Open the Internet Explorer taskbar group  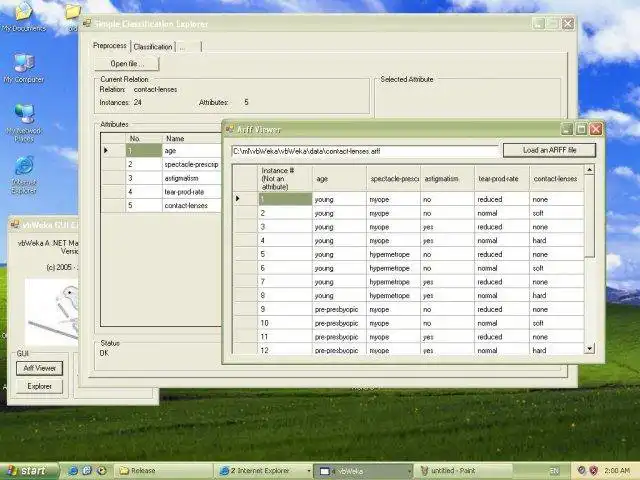(x=263, y=471)
